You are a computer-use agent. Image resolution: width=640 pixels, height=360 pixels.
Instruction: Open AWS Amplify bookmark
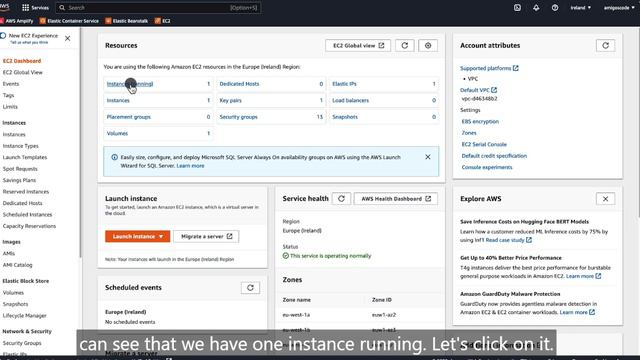point(17,21)
